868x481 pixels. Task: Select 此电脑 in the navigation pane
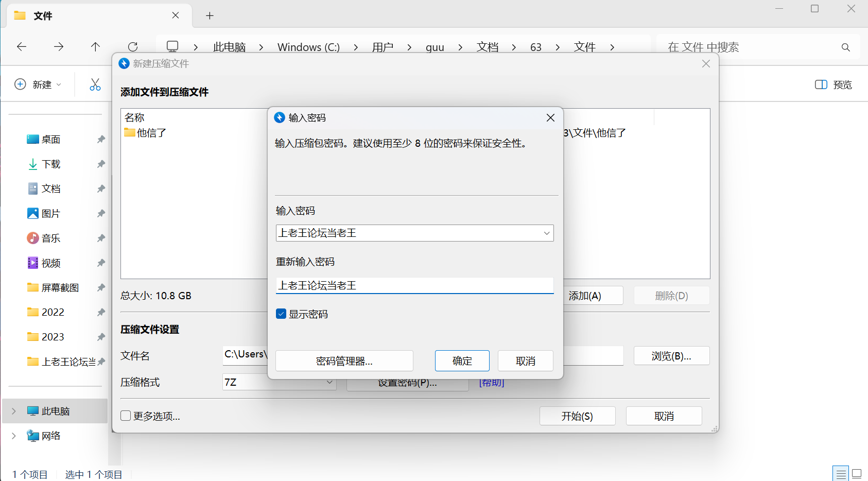coord(56,411)
